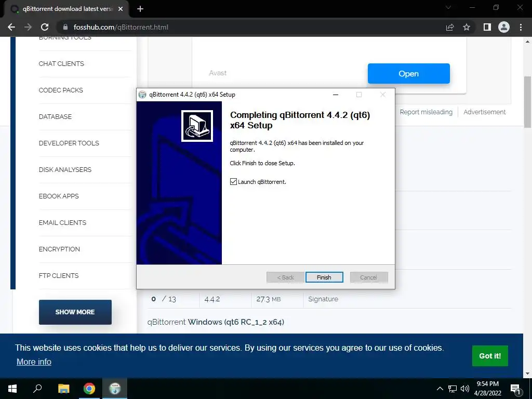Open the ENCRYPTION category
The height and width of the screenshot is (399, 532).
59,249
